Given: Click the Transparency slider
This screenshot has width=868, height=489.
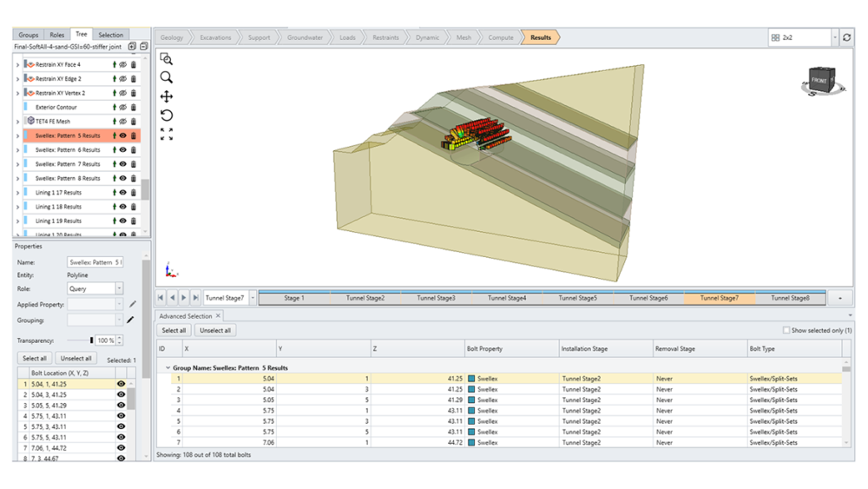Looking at the screenshot, I should click(91, 340).
